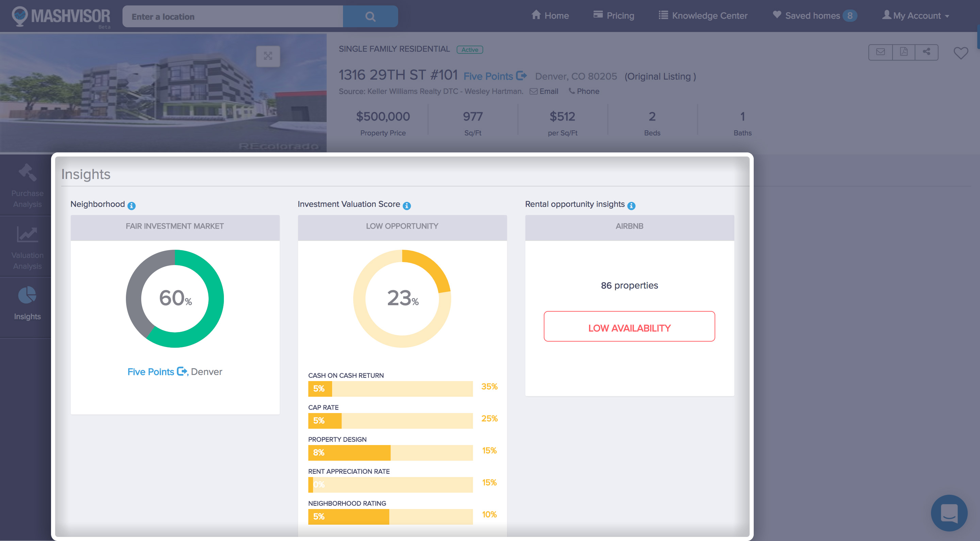The height and width of the screenshot is (541, 980).
Task: Click the share icon button
Action: pos(926,52)
